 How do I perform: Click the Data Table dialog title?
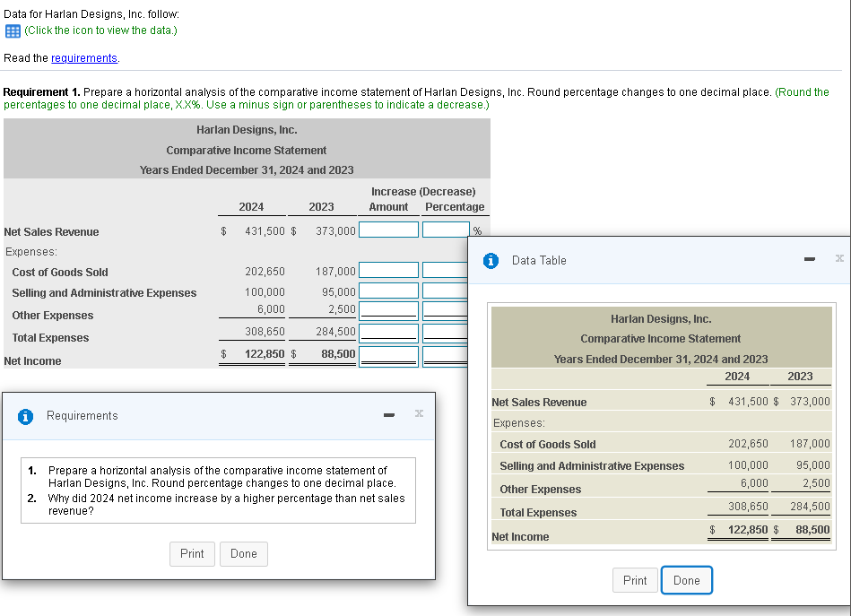[539, 261]
